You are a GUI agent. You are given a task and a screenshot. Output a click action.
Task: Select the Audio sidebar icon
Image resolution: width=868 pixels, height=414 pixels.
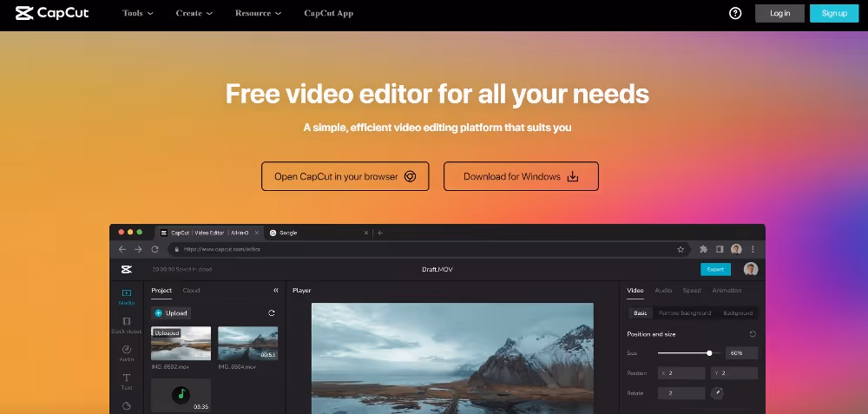pyautogui.click(x=126, y=349)
